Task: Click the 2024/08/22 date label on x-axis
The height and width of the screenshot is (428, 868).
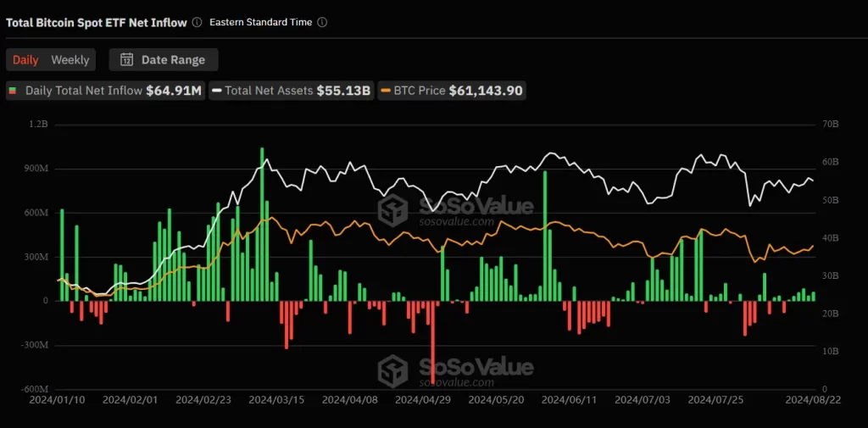Action: pyautogui.click(x=812, y=398)
